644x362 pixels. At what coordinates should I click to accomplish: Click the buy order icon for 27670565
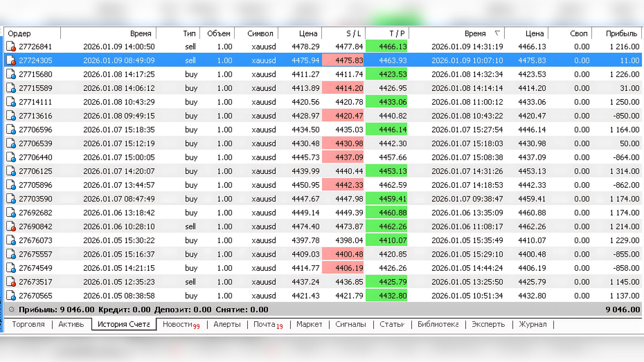[x=11, y=296]
